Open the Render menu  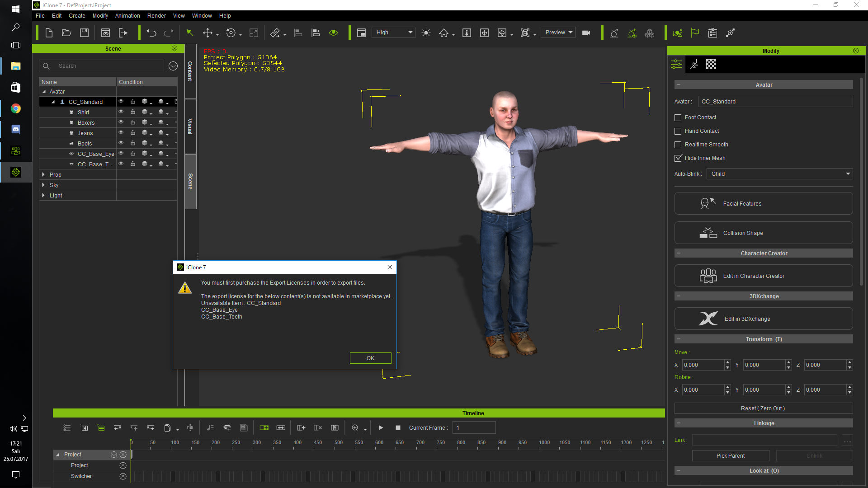click(x=157, y=15)
